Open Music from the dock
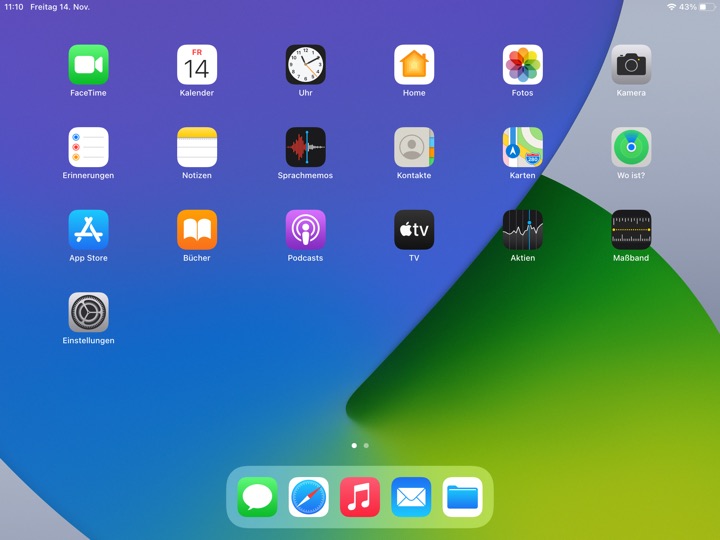The width and height of the screenshot is (720, 540). coord(360,497)
